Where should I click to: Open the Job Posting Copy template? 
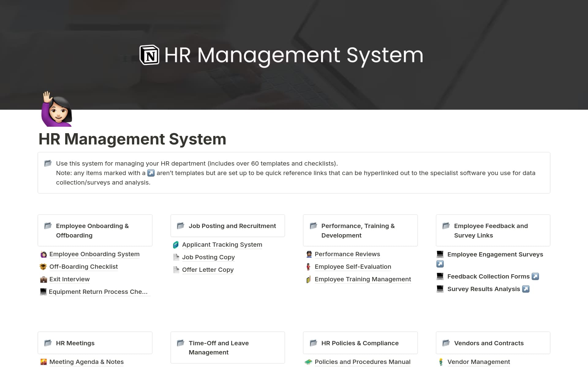coord(209,257)
